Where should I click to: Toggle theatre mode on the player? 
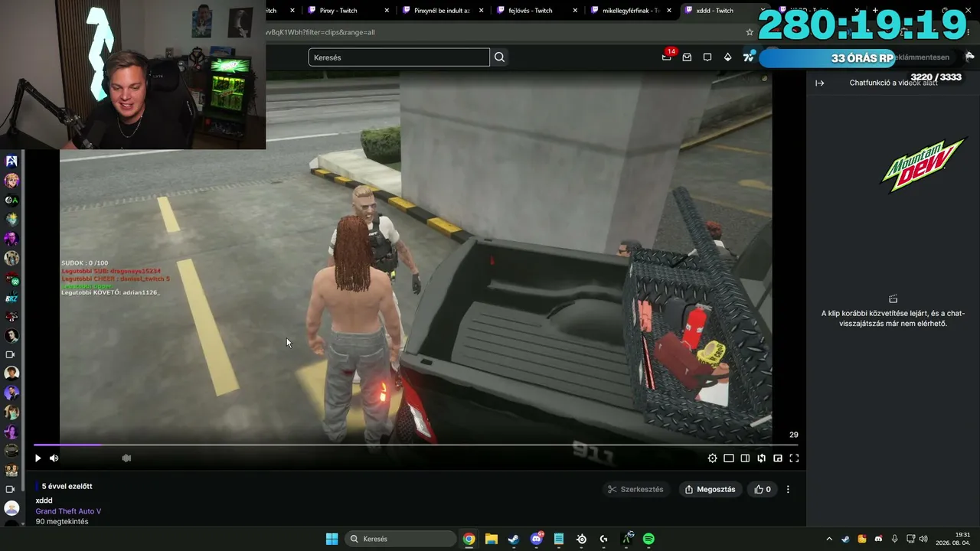pyautogui.click(x=745, y=458)
